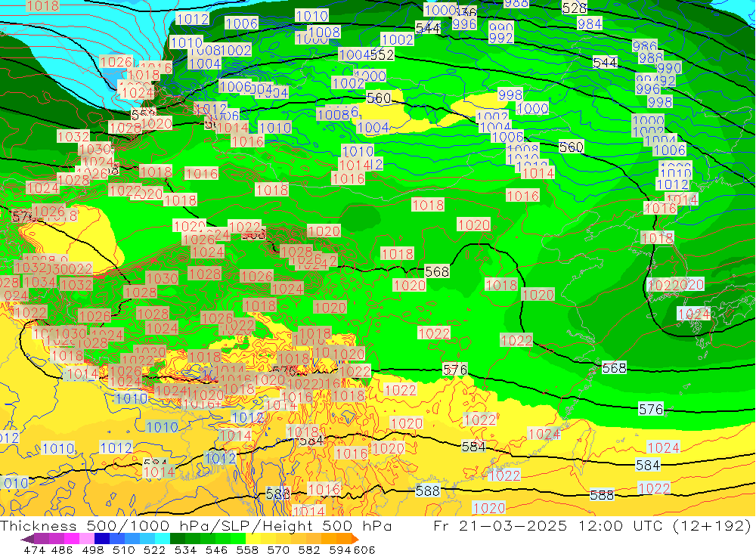
Task: Click the blue 986 pressure label
Action: pyautogui.click(x=645, y=46)
